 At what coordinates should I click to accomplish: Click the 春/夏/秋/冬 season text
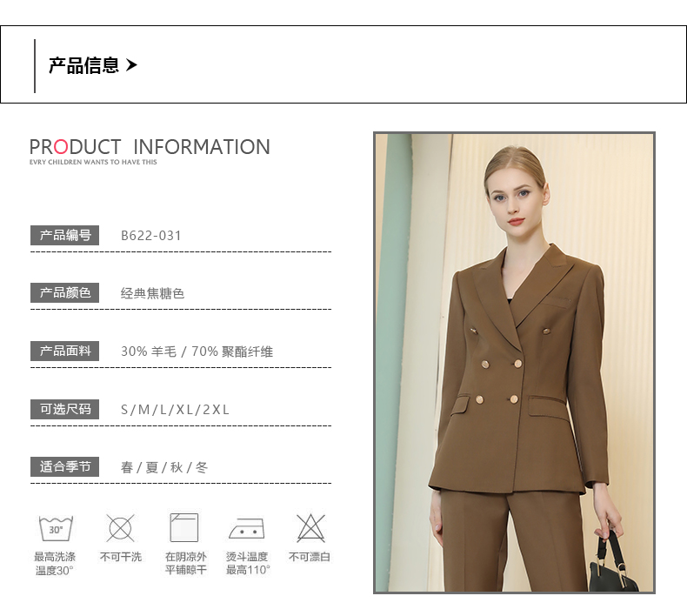[x=164, y=468]
